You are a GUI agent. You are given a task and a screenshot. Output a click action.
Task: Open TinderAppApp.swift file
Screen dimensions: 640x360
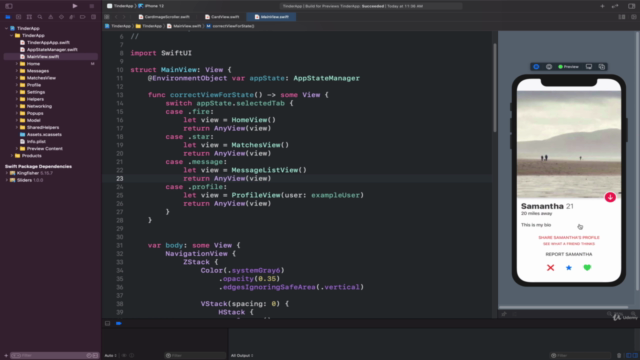(x=48, y=42)
